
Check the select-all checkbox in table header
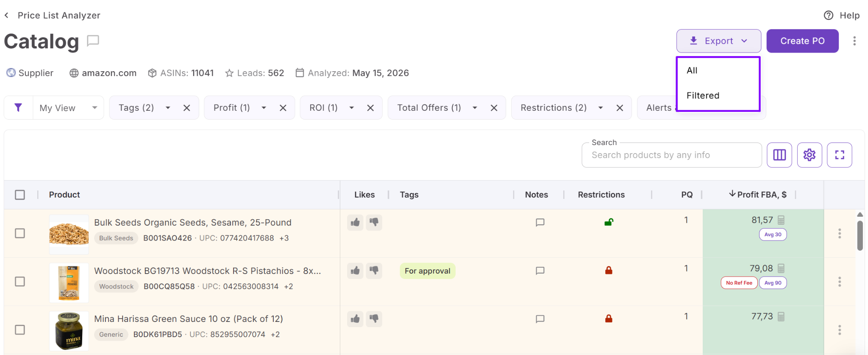(20, 195)
